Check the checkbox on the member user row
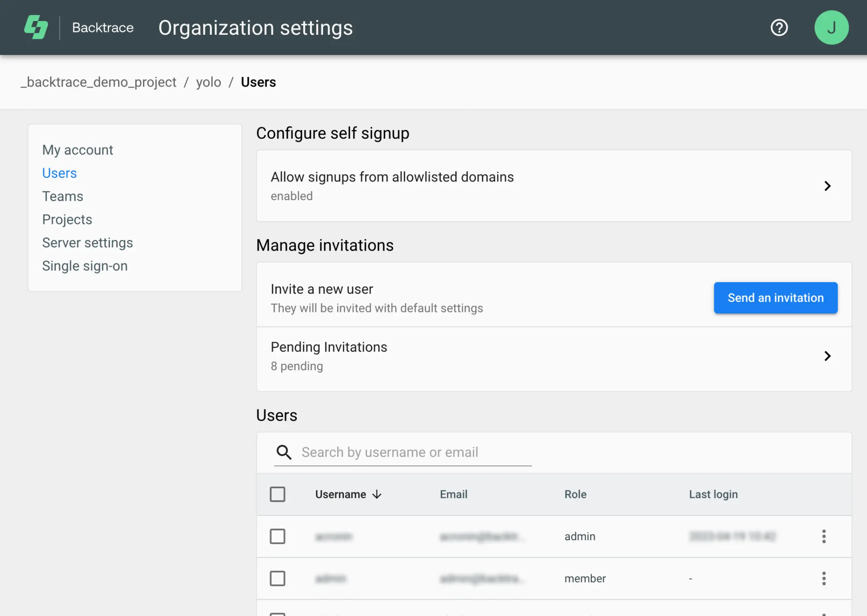 (277, 578)
